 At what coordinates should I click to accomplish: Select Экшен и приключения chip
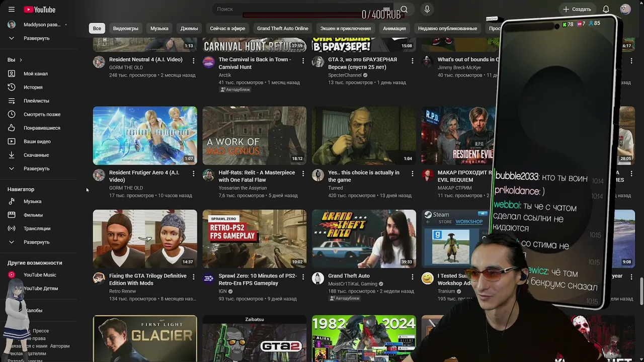click(346, 29)
